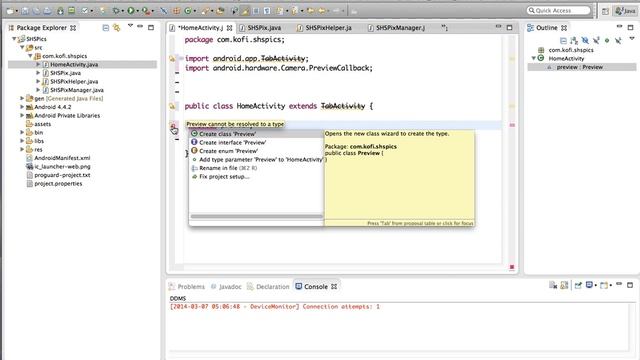
Task: Collapse the SHSPics project node
Action: 14,39
